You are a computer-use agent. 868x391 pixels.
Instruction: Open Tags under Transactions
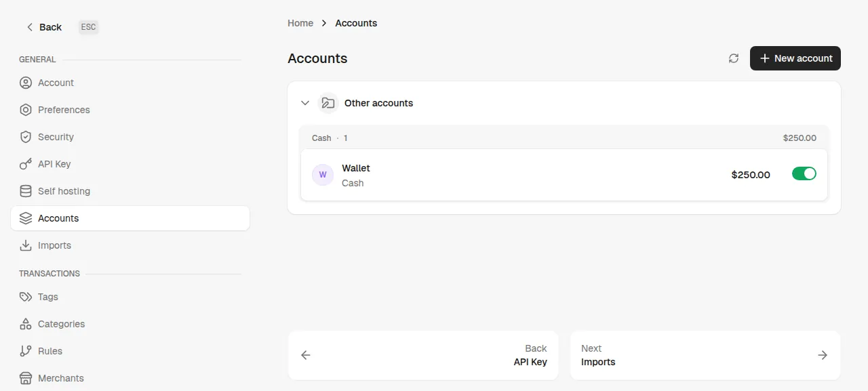click(x=130, y=297)
